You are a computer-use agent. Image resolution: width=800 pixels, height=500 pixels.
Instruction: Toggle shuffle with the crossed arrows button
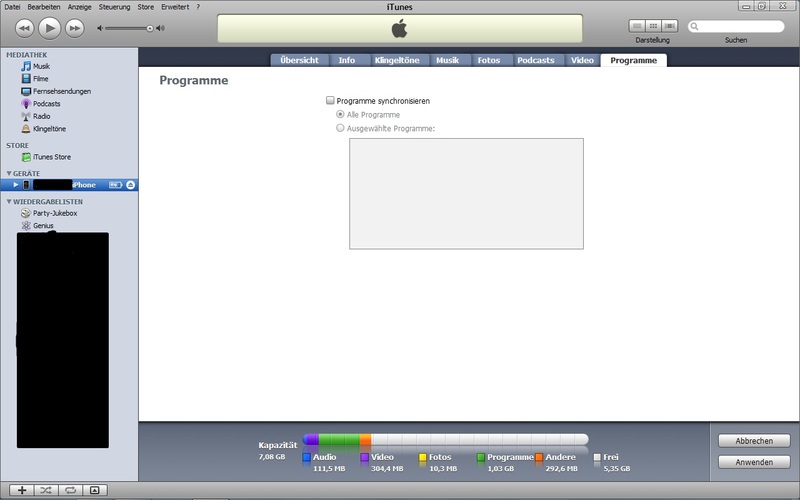(46, 490)
